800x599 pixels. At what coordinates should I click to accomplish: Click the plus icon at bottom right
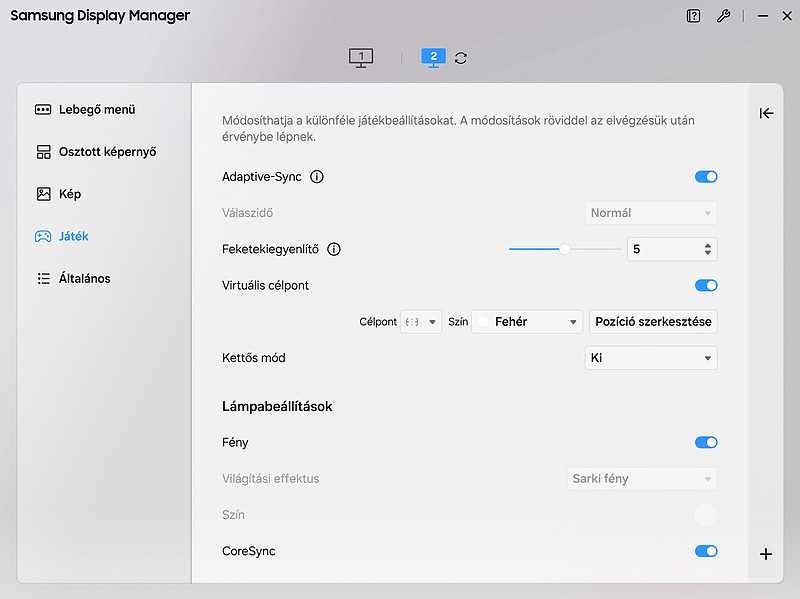click(766, 554)
